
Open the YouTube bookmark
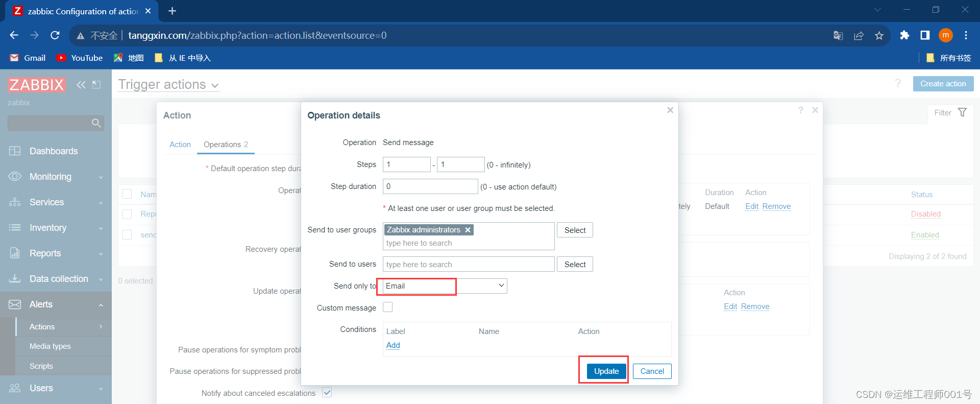click(80, 58)
